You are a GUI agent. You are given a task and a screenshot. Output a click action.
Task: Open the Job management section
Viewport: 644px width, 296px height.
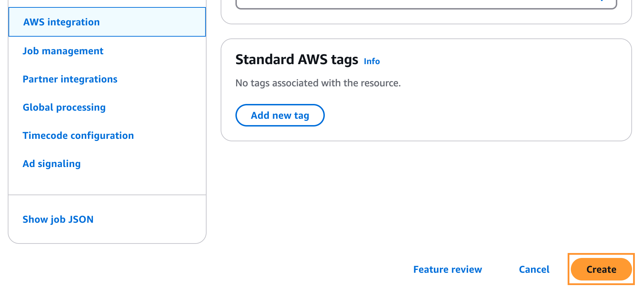coord(63,51)
